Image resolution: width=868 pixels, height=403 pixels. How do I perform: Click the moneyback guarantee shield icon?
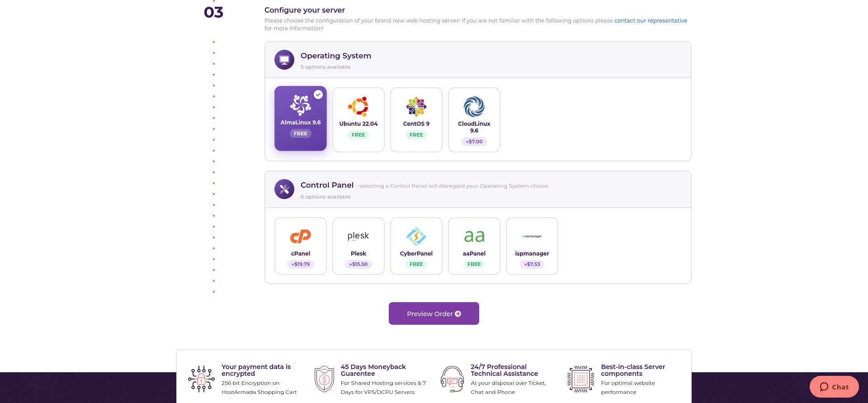324,379
